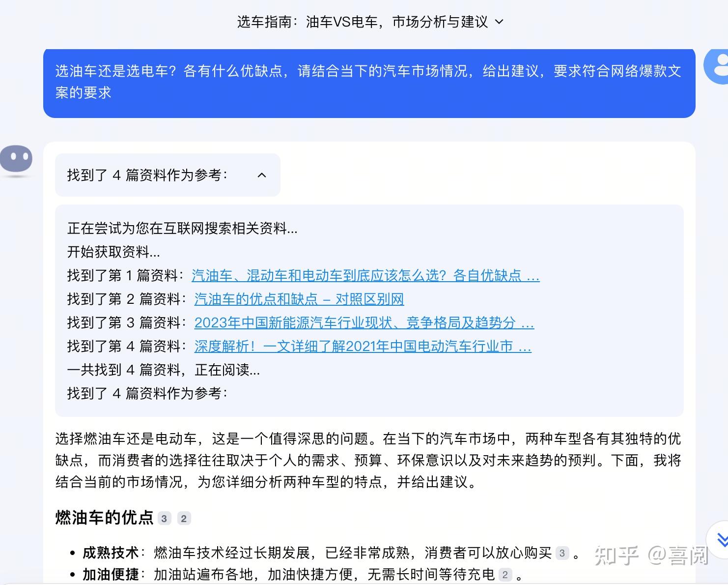Click citation badge 3 beside '燃油车的优点'
Viewport: 728px width, 585px height.
click(164, 518)
